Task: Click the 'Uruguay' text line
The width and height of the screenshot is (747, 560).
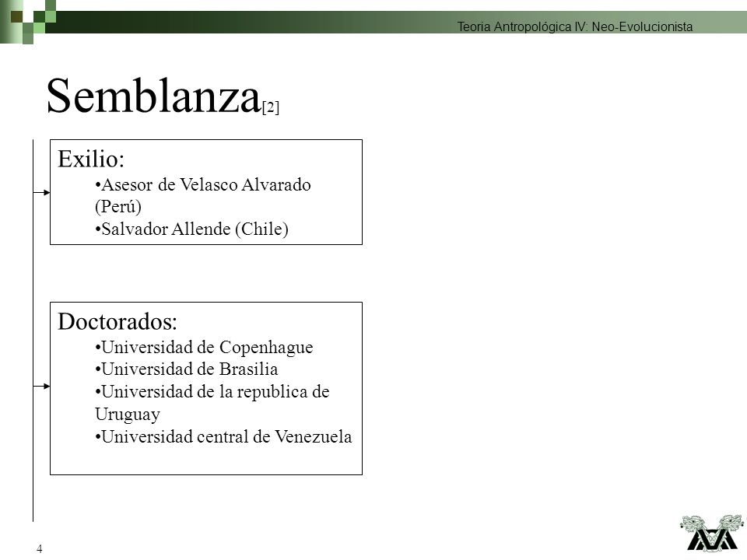Action: (x=127, y=415)
